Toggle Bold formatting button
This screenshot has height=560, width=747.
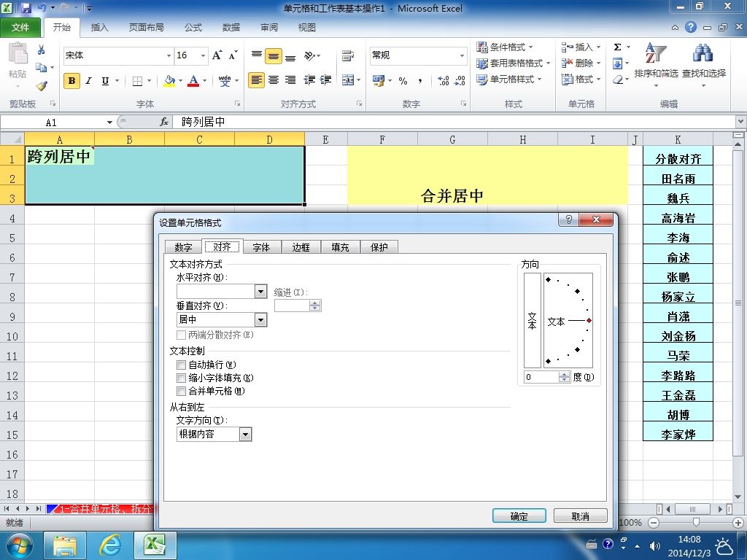[71, 81]
